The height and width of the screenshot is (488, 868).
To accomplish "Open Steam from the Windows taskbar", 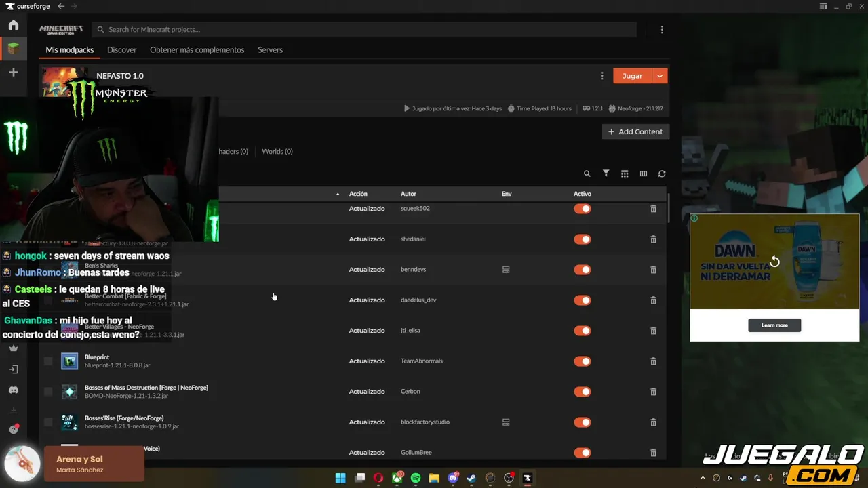I will pos(471,478).
